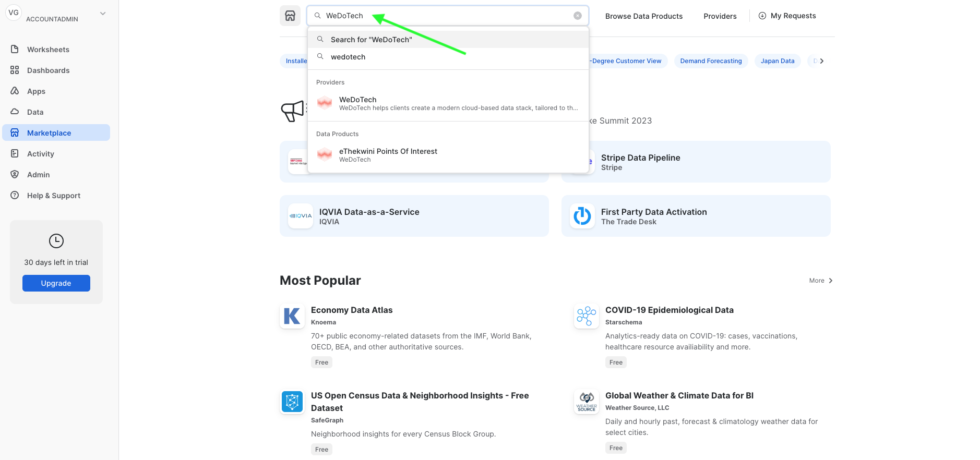
Task: Click the Data cloud icon
Action: click(15, 112)
